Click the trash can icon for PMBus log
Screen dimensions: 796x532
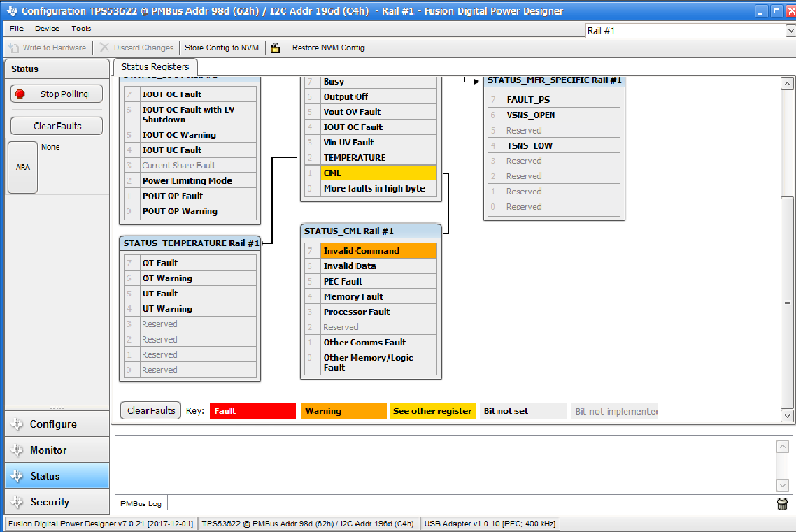pyautogui.click(x=782, y=503)
